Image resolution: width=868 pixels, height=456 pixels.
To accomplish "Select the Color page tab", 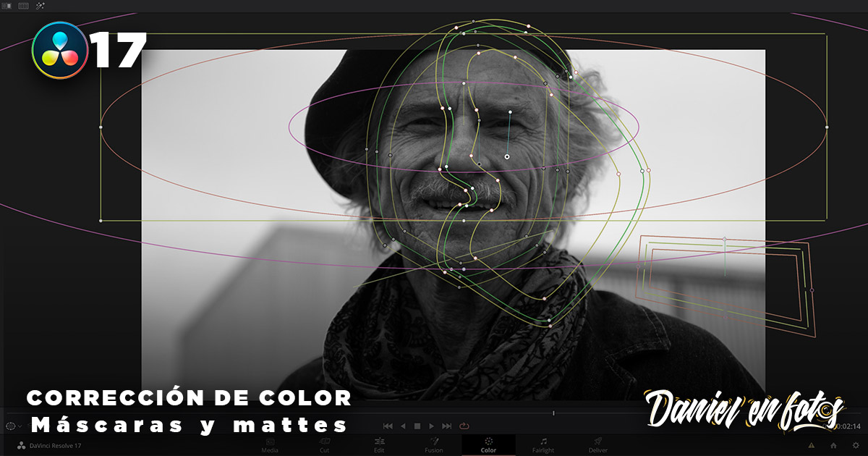I will coord(488,444).
